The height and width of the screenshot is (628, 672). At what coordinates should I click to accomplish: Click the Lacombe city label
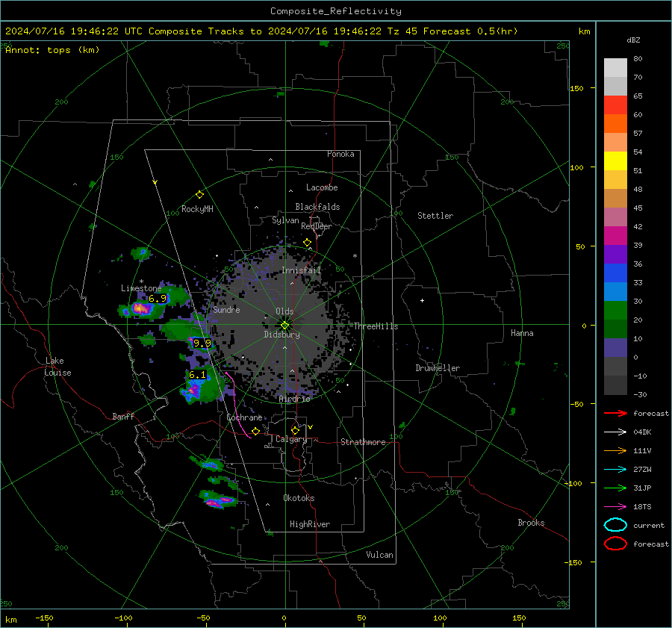[x=322, y=187]
